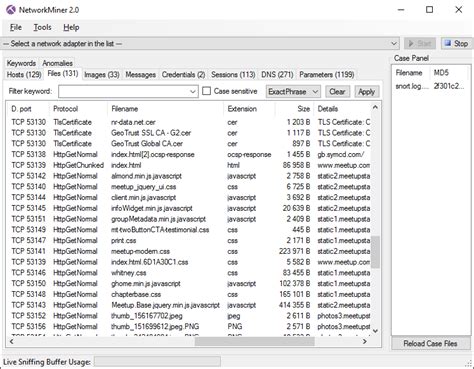Switch to the Hosts (129) tab
Screen dimensions: 474x369
[x=24, y=75]
